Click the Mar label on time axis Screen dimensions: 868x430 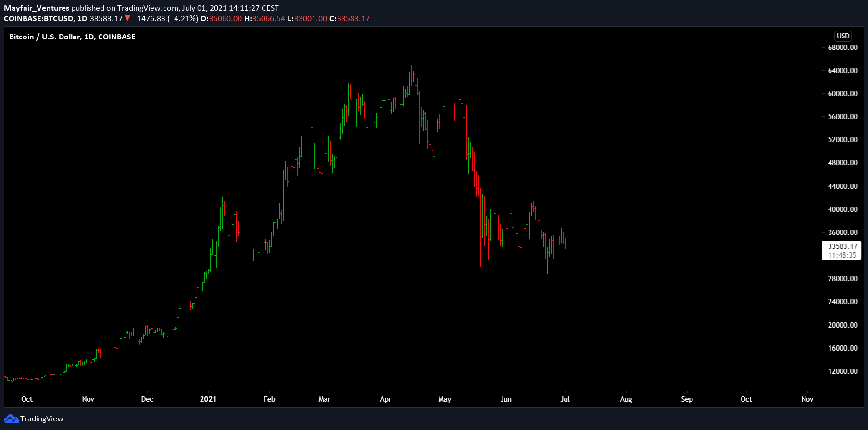325,399
